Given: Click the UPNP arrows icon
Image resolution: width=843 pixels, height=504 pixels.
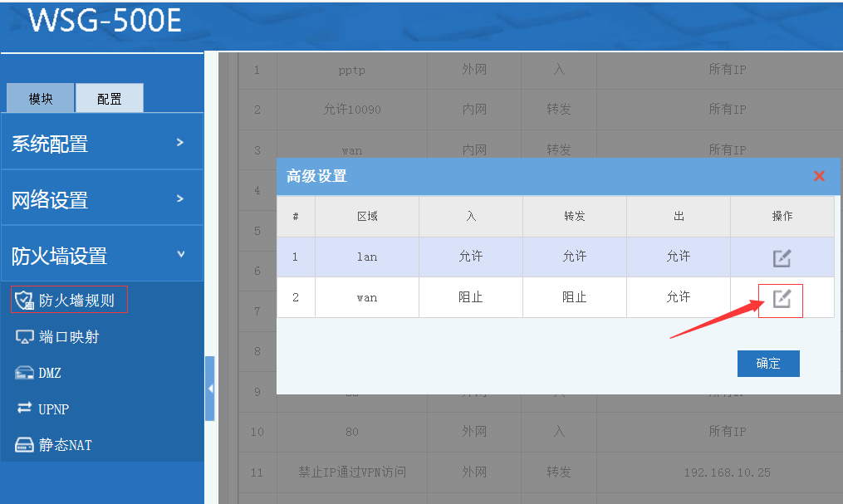Looking at the screenshot, I should coord(25,409).
